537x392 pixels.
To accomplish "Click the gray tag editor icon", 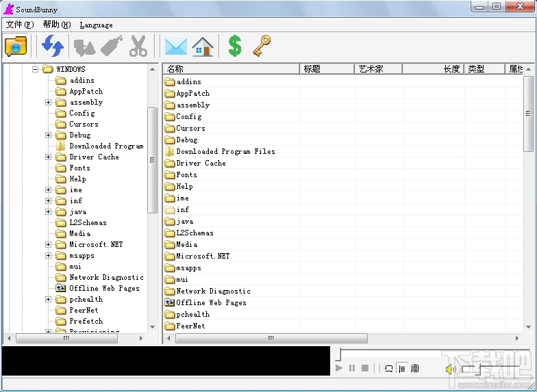I will tap(112, 46).
